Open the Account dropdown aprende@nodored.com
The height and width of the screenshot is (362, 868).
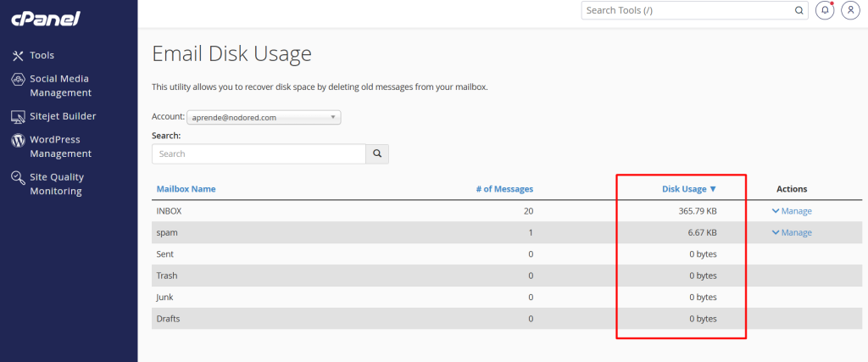[x=264, y=117]
